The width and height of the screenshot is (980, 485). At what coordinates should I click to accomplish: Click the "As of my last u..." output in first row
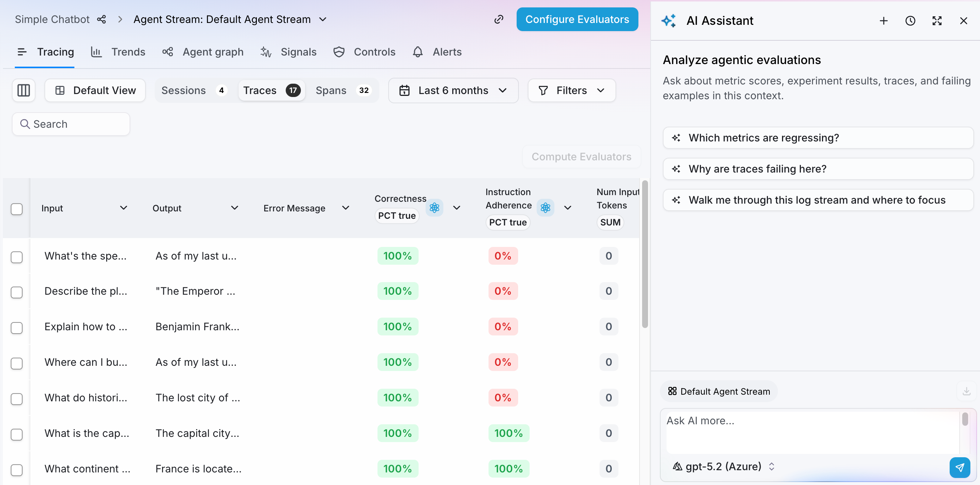(196, 256)
